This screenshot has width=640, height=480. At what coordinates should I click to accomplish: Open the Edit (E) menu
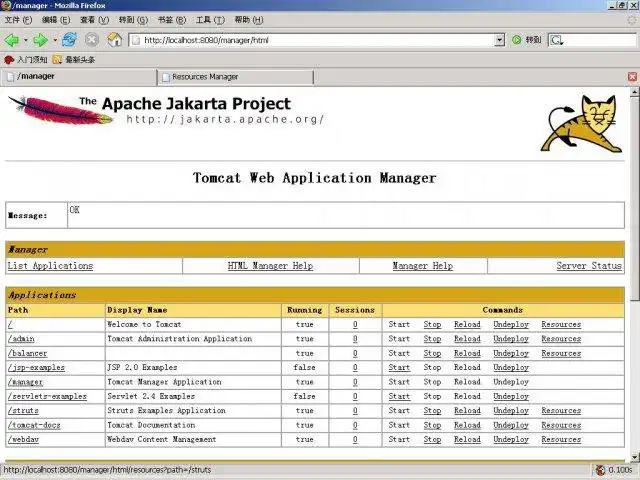pos(56,20)
